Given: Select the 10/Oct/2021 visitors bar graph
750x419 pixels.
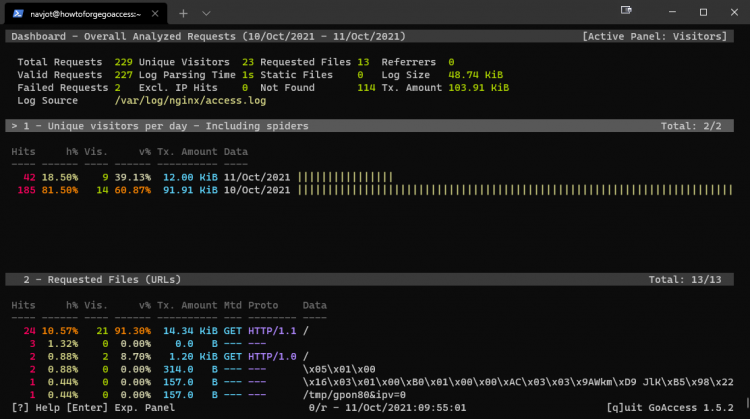Looking at the screenshot, I should (515, 190).
